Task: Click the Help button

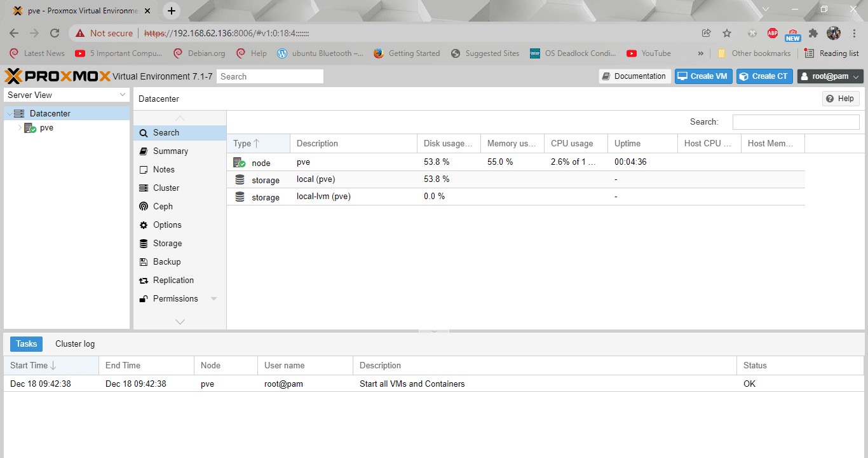Action: pos(841,99)
